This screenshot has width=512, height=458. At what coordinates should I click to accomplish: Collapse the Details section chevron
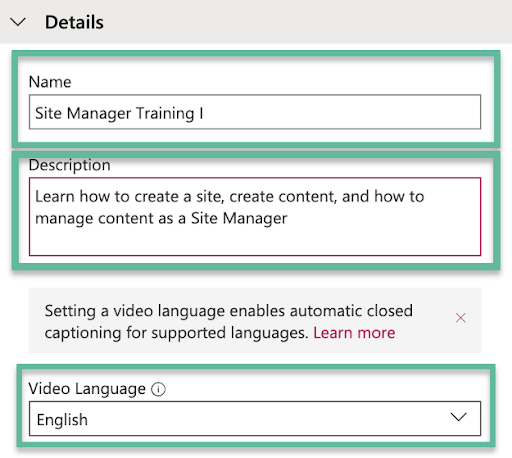point(18,22)
